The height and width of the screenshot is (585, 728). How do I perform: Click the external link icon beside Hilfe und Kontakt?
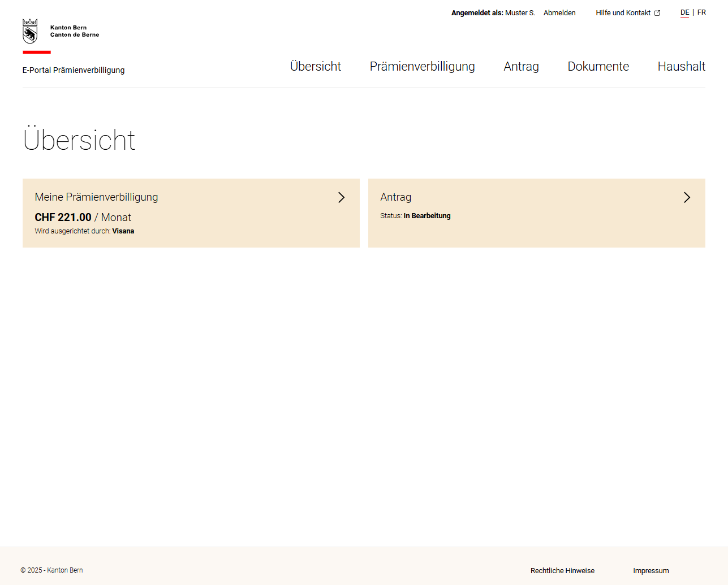coord(657,13)
